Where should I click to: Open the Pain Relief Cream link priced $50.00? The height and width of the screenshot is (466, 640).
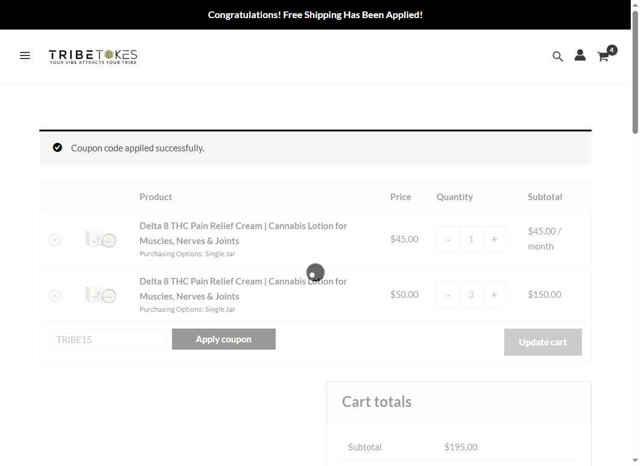[243, 288]
